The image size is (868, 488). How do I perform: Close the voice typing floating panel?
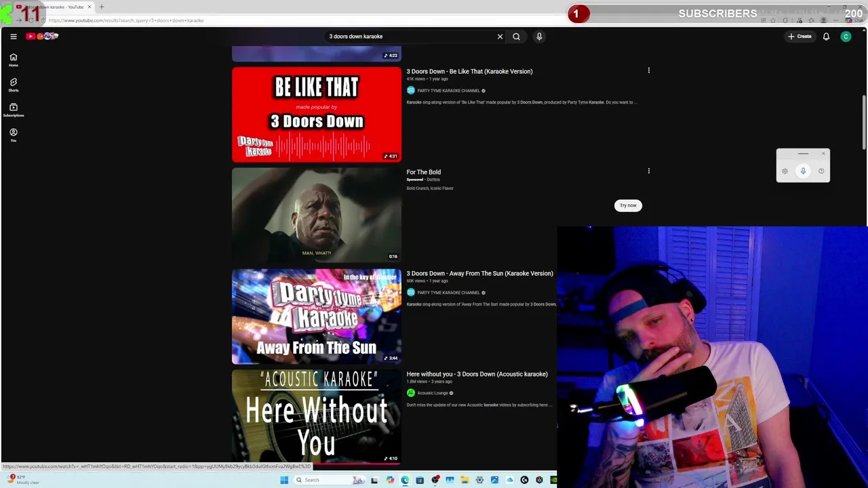823,153
